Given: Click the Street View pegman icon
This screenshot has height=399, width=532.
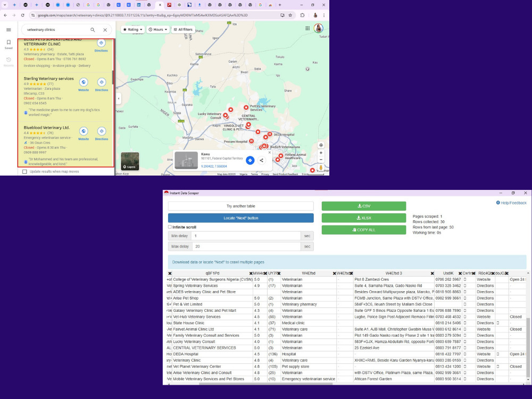Looking at the screenshot, I should [321, 168].
